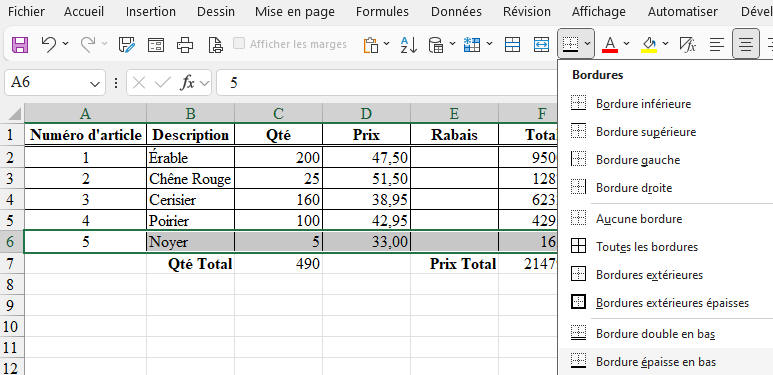Switch to the Données tab

456,12
